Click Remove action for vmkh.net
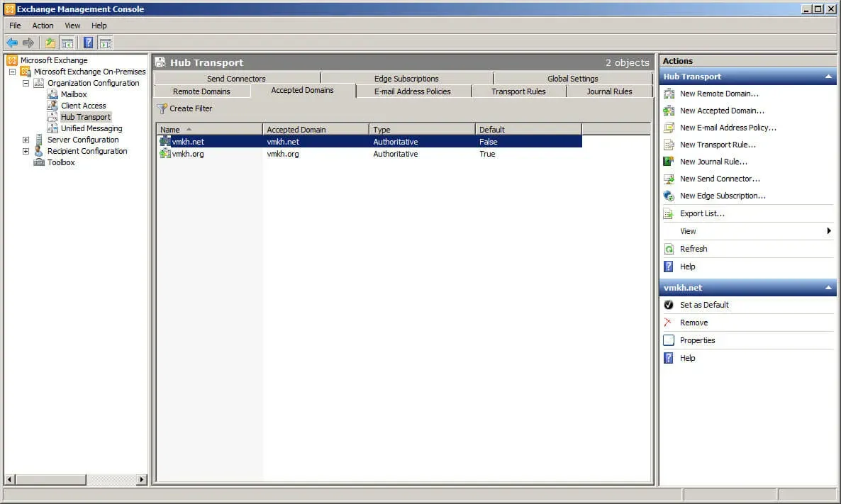Viewport: 841px width, 504px height. tap(694, 323)
